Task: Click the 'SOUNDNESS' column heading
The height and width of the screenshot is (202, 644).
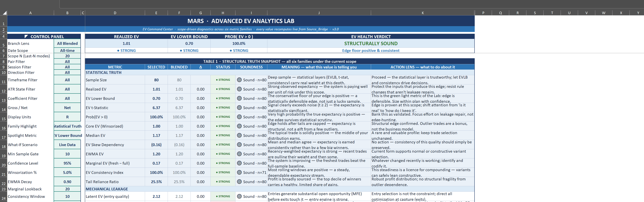Action: 251,67
